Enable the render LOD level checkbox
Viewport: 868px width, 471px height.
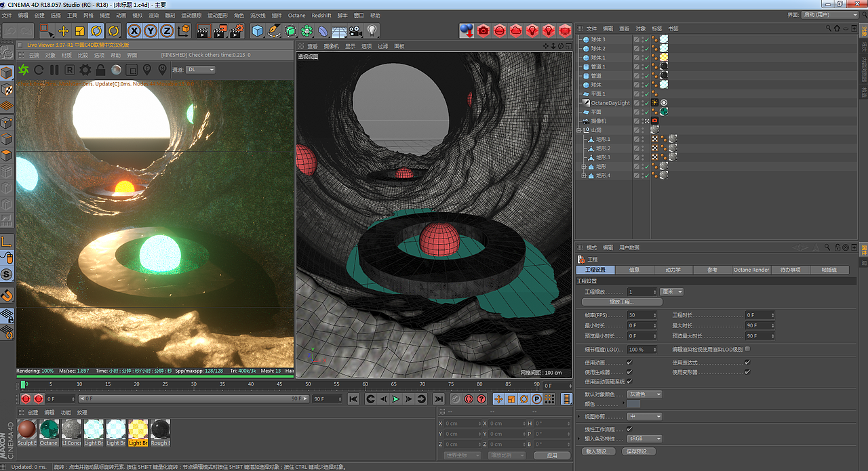click(747, 349)
